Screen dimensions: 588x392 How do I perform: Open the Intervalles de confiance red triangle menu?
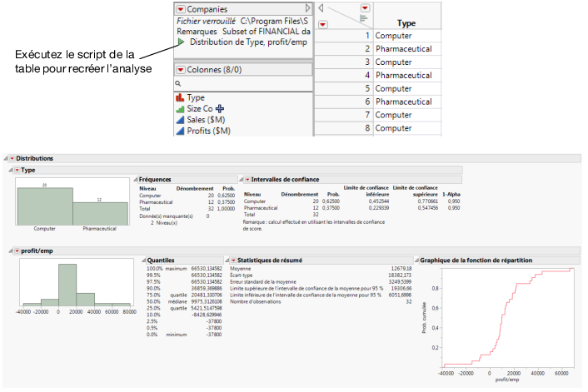click(x=247, y=180)
